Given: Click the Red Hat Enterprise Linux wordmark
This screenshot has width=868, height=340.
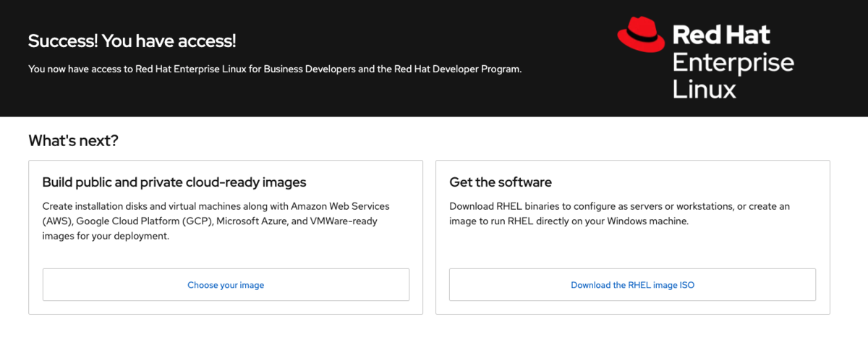Looking at the screenshot, I should pos(733,61).
